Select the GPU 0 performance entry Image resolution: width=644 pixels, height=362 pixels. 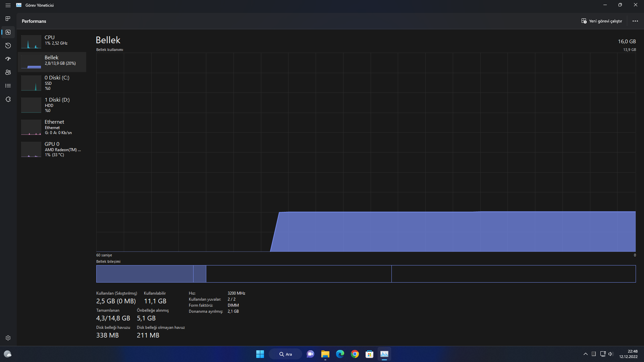point(52,149)
